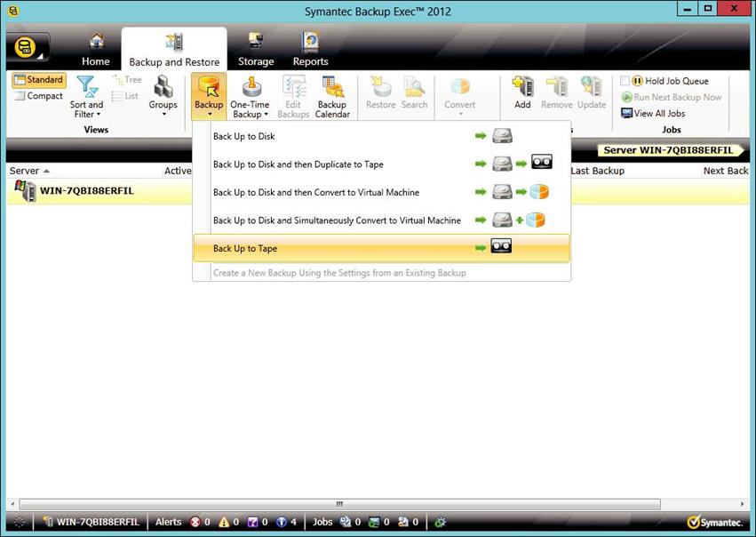Choose Create a New Backup Using Existing Settings
The width and height of the screenshot is (756, 537).
381,273
